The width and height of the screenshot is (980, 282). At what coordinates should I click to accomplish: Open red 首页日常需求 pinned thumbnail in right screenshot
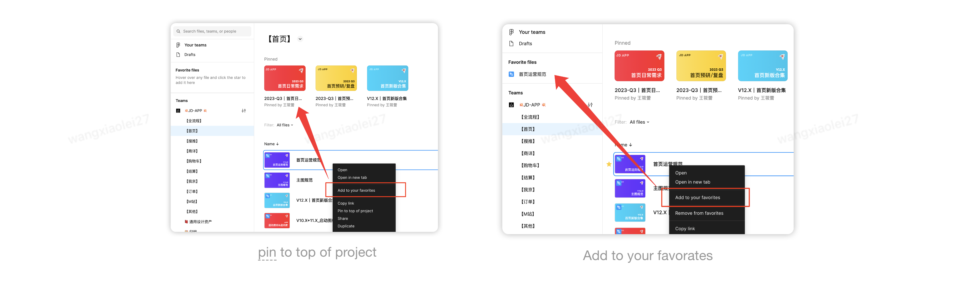(640, 66)
